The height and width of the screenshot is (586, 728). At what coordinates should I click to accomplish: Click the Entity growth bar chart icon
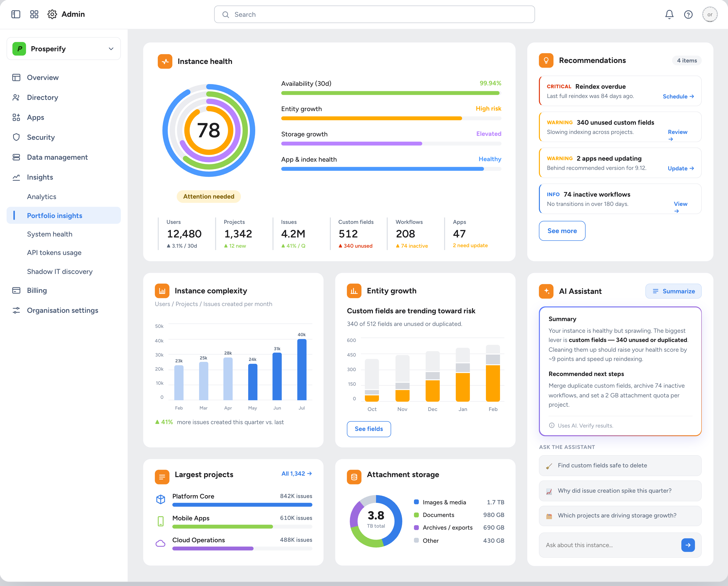pos(354,291)
